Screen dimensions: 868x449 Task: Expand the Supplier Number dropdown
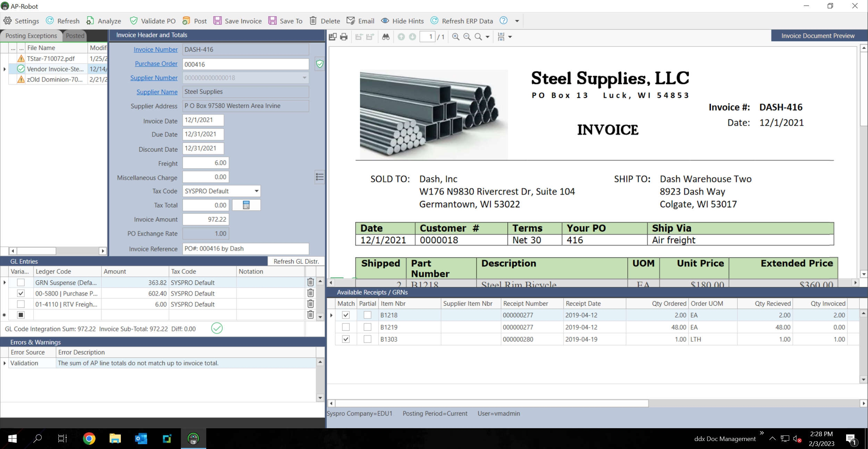click(x=304, y=78)
